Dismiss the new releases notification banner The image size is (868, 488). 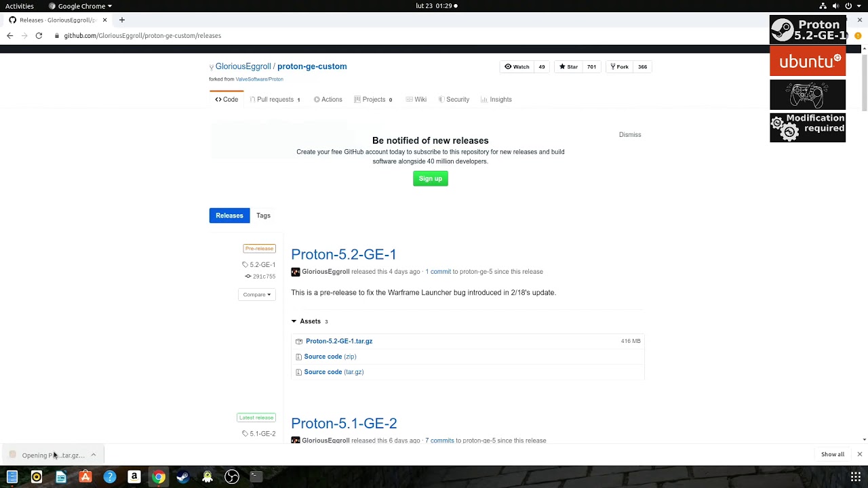630,134
